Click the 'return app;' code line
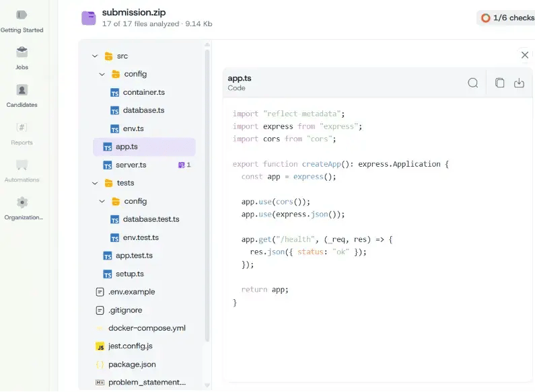 tap(264, 290)
